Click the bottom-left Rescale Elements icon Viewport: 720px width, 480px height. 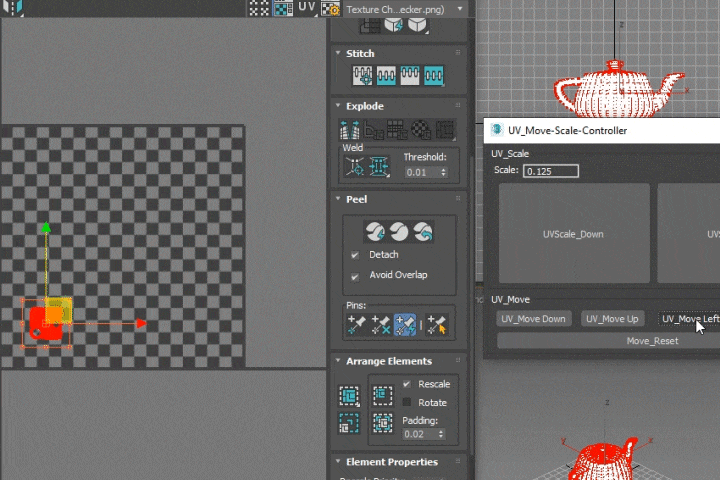[349, 423]
